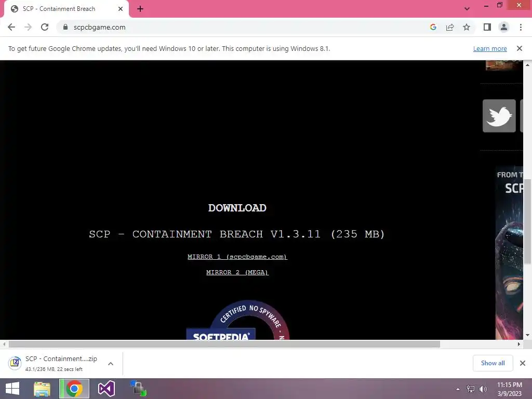This screenshot has width=532, height=399.
Task: Open the Google search icon in address bar
Action: [433, 27]
